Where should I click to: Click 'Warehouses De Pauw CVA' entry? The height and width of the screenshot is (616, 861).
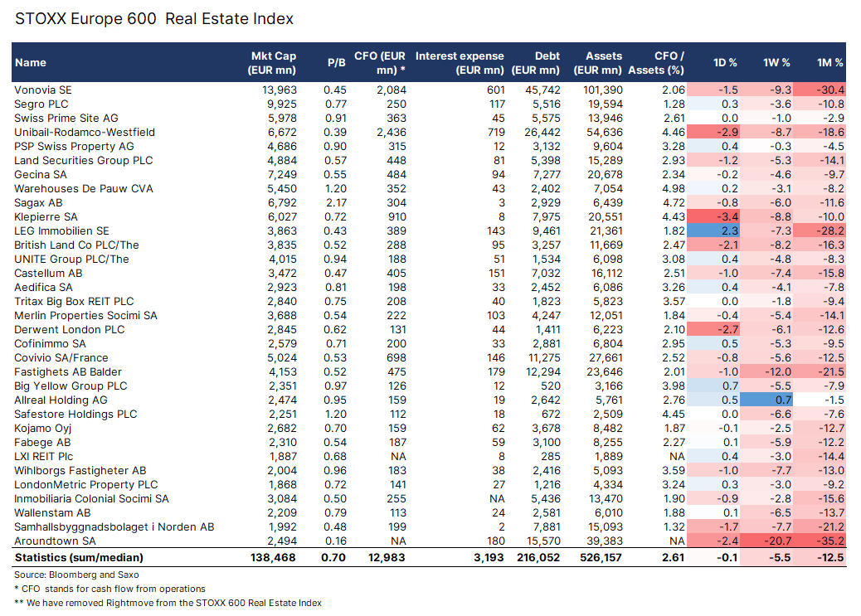point(84,189)
